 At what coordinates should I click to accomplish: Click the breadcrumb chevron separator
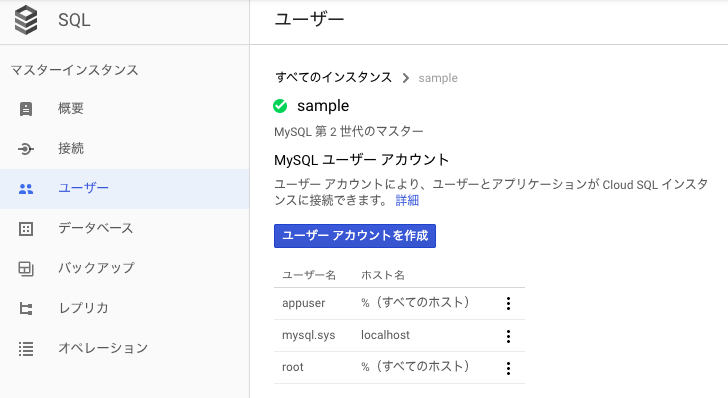406,78
